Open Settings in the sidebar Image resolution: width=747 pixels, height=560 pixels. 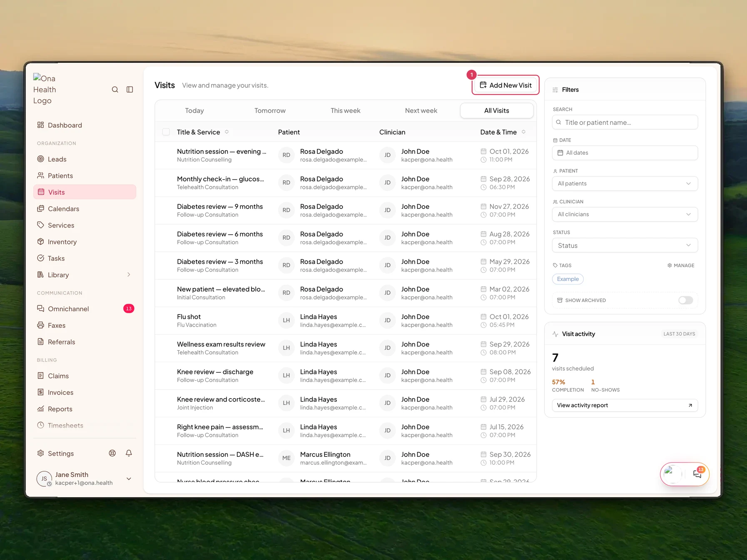pyautogui.click(x=61, y=453)
